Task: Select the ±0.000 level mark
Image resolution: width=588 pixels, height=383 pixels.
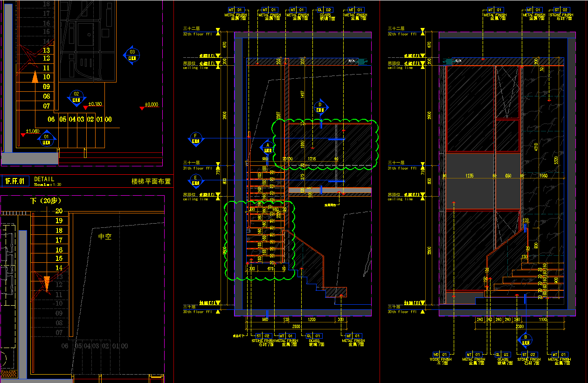Action: [x=152, y=105]
